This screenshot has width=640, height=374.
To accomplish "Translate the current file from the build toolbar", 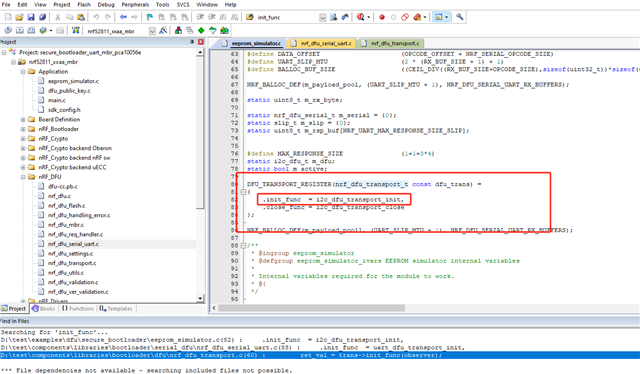I will coord(8,31).
